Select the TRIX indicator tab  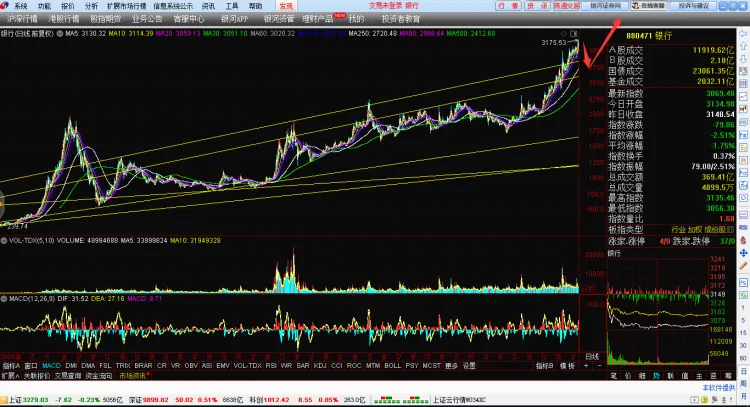click(123, 365)
